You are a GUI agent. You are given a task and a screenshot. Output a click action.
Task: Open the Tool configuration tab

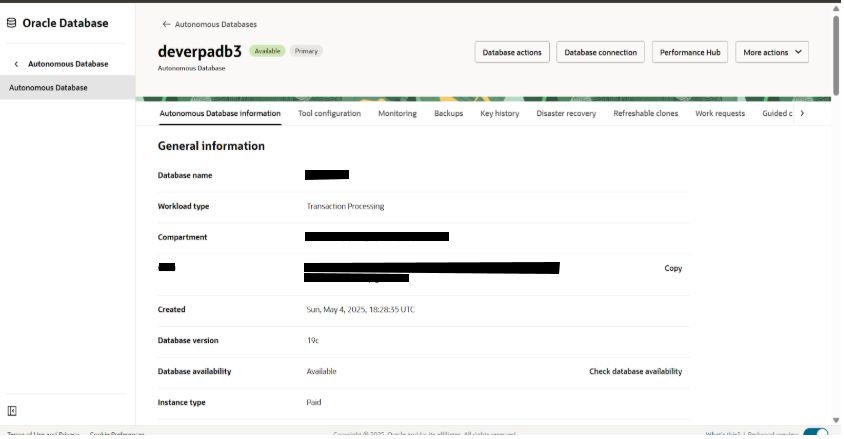point(329,114)
